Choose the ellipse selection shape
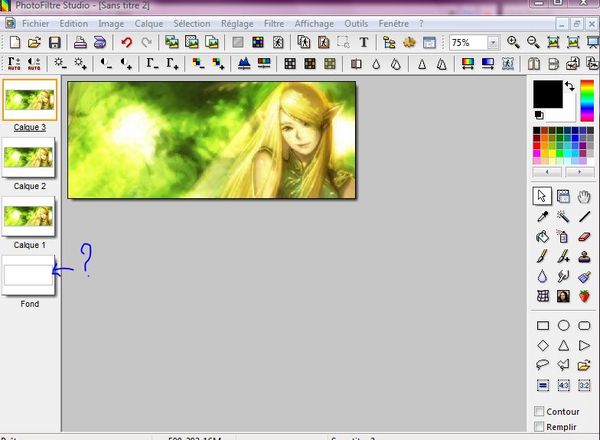 coord(563,326)
